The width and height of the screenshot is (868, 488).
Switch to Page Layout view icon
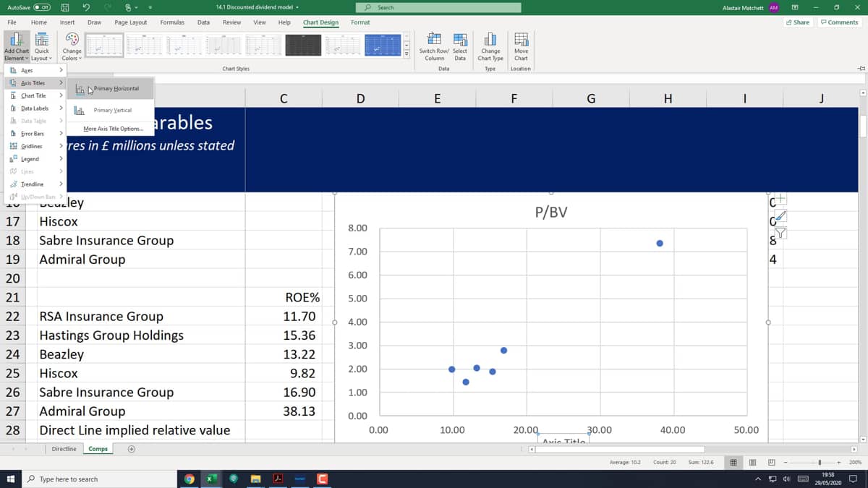752,462
